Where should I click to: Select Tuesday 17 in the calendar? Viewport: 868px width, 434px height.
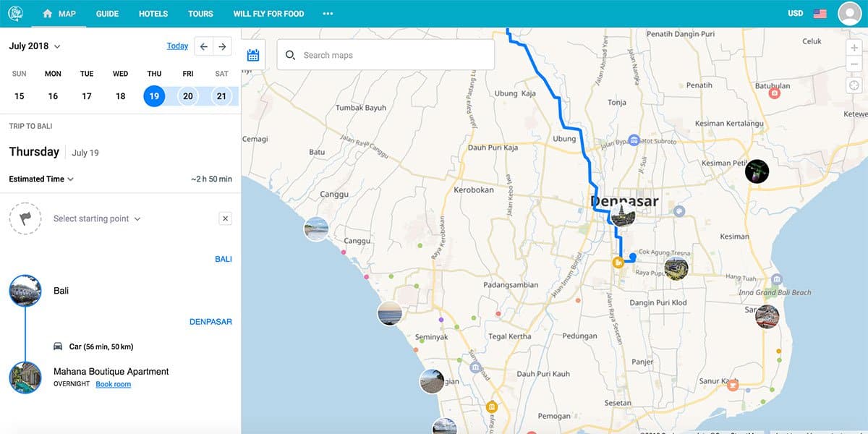pyautogui.click(x=87, y=96)
